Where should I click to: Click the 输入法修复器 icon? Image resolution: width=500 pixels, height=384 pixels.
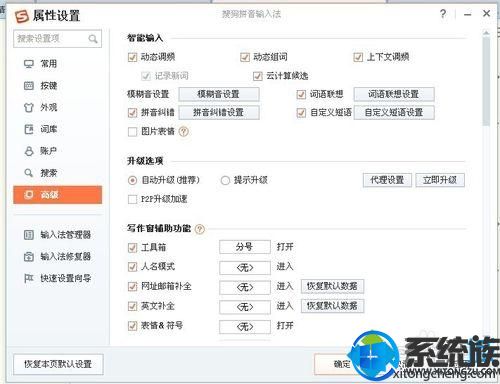click(x=29, y=257)
